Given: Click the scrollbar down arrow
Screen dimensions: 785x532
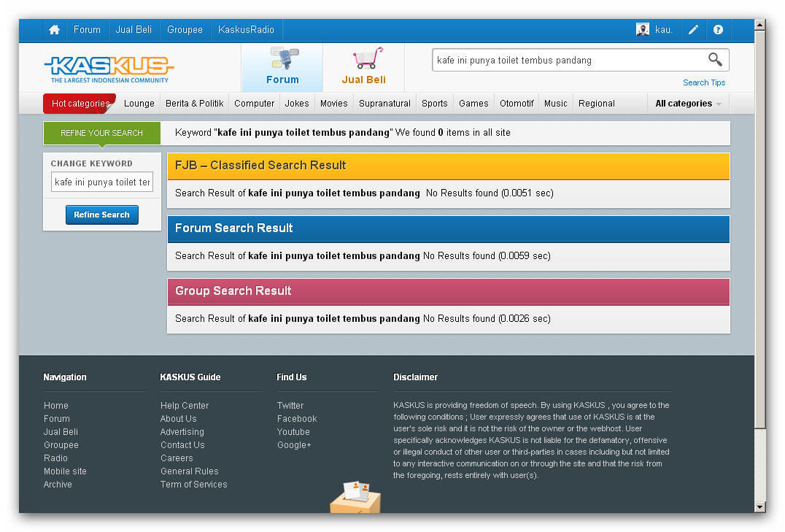Looking at the screenshot, I should point(760,507).
